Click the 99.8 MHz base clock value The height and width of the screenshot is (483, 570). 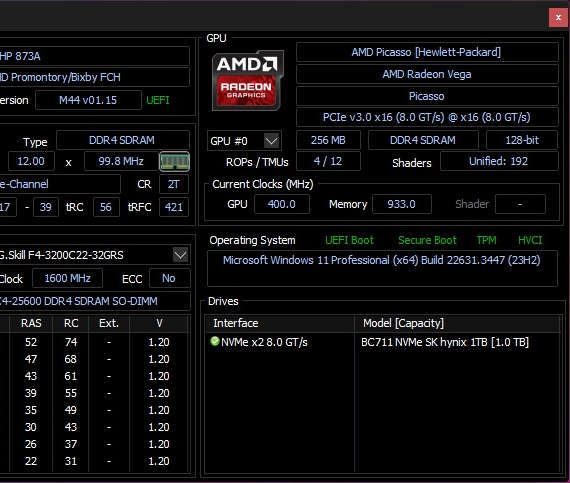tap(121, 161)
